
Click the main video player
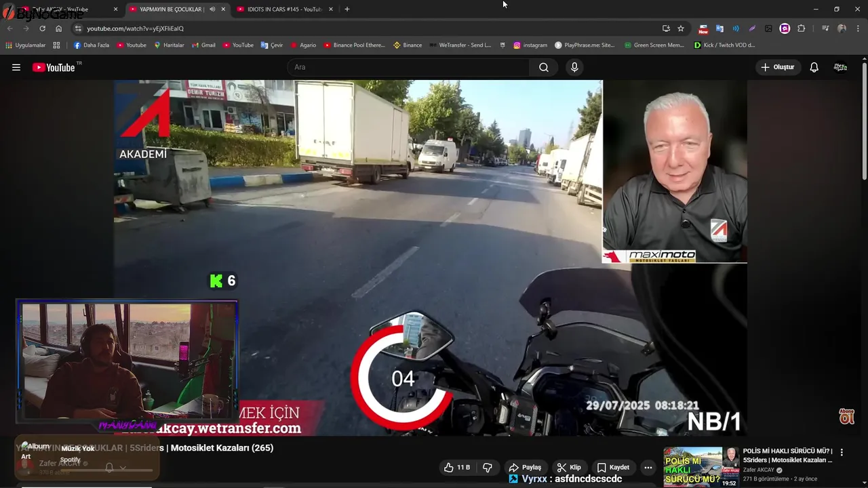(x=431, y=258)
